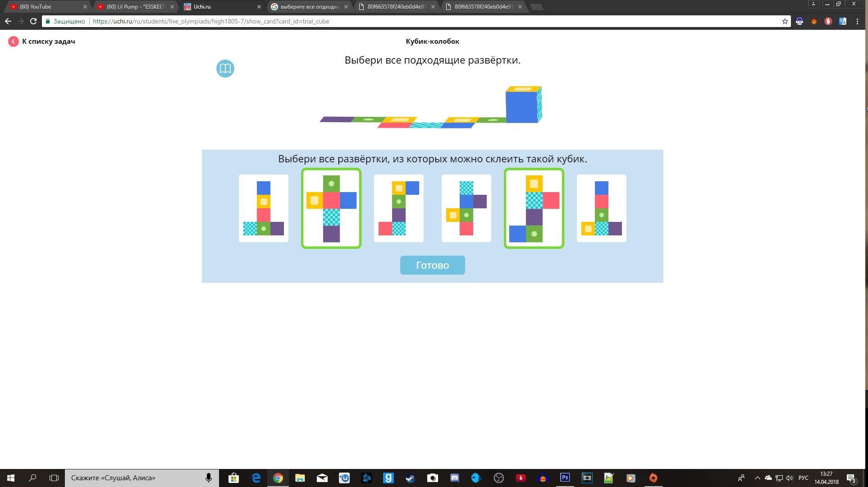This screenshot has height=487, width=868.
Task: Go back to the task list link
Action: click(x=49, y=41)
